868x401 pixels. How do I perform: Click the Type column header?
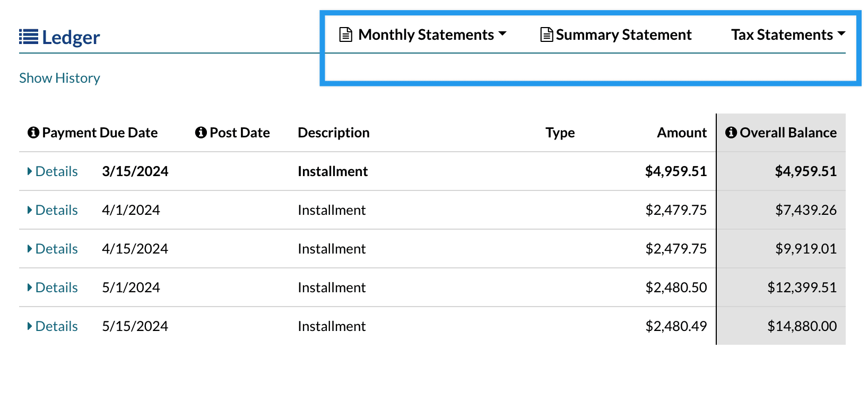[560, 133]
